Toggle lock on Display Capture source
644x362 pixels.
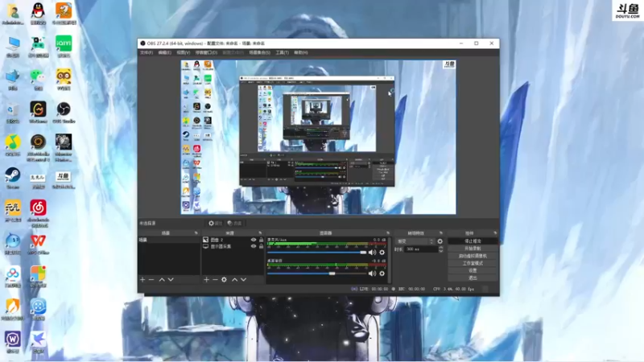261,246
